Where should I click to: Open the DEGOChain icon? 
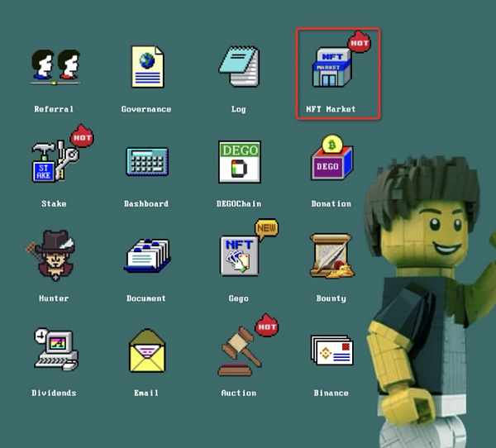coord(239,161)
